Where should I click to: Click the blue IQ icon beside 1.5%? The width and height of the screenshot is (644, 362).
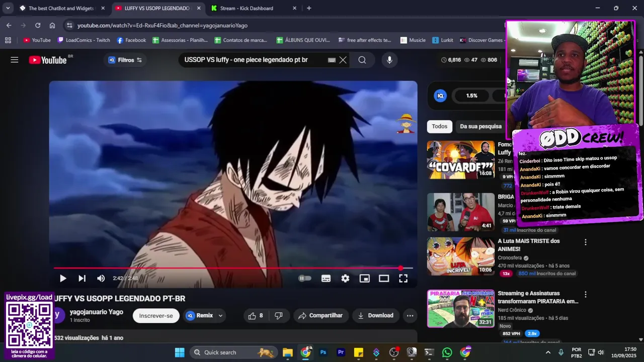click(x=440, y=96)
